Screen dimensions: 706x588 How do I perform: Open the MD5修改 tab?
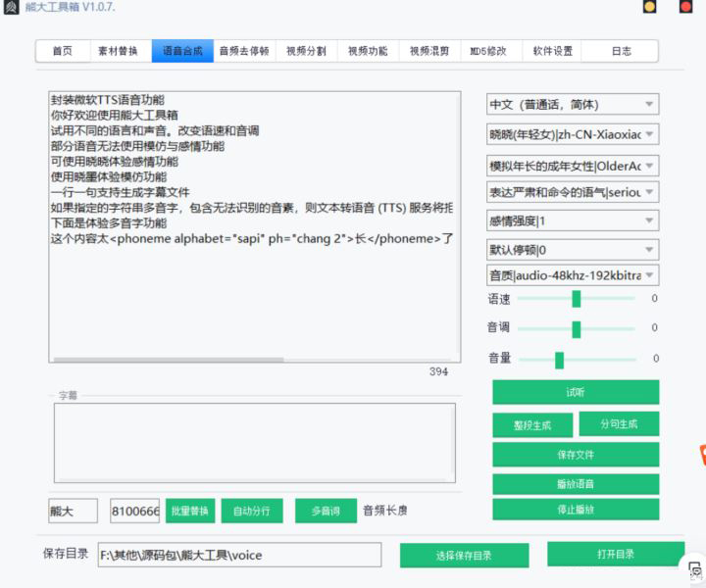click(489, 51)
